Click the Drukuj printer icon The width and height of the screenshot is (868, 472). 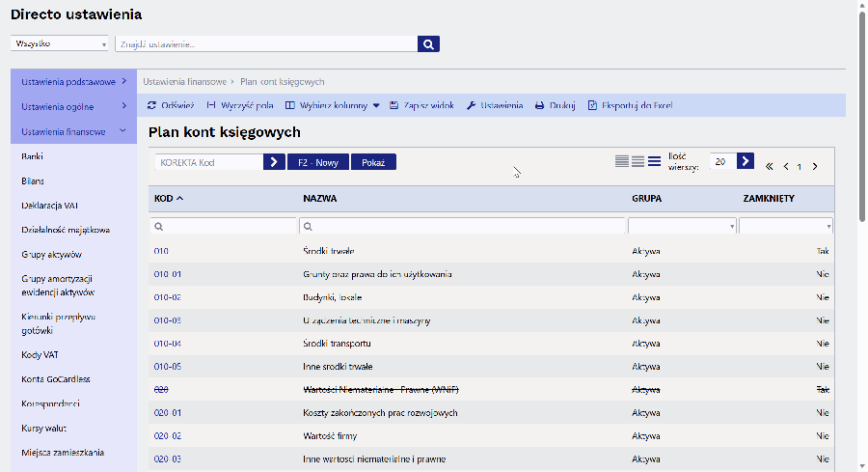(539, 105)
